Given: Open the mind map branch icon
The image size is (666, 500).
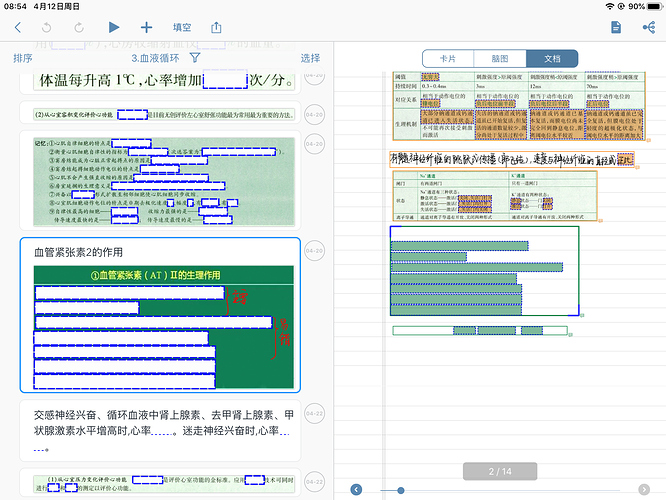Looking at the screenshot, I should click(x=649, y=28).
